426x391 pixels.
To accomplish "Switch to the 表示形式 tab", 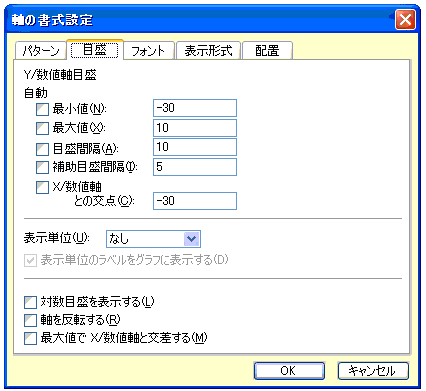I will point(208,51).
